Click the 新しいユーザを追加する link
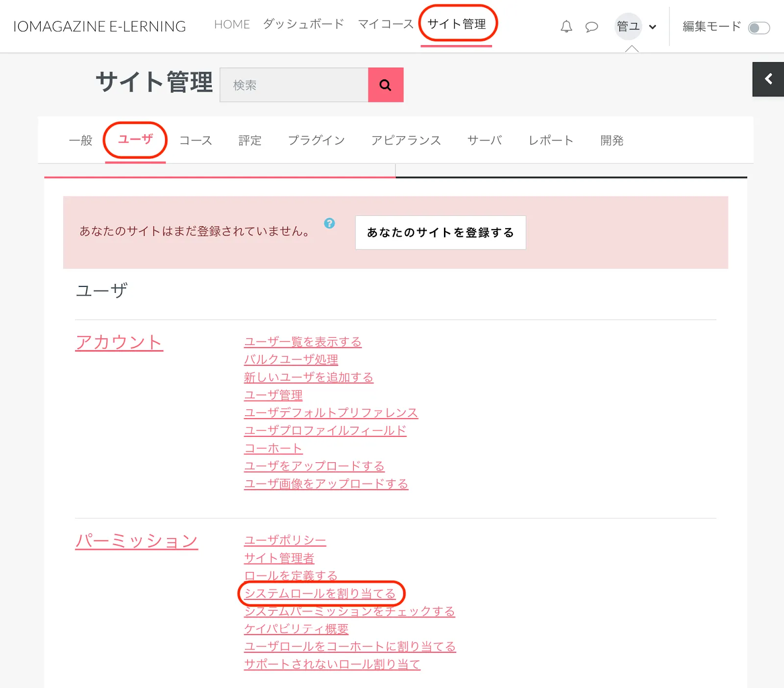 coord(308,378)
